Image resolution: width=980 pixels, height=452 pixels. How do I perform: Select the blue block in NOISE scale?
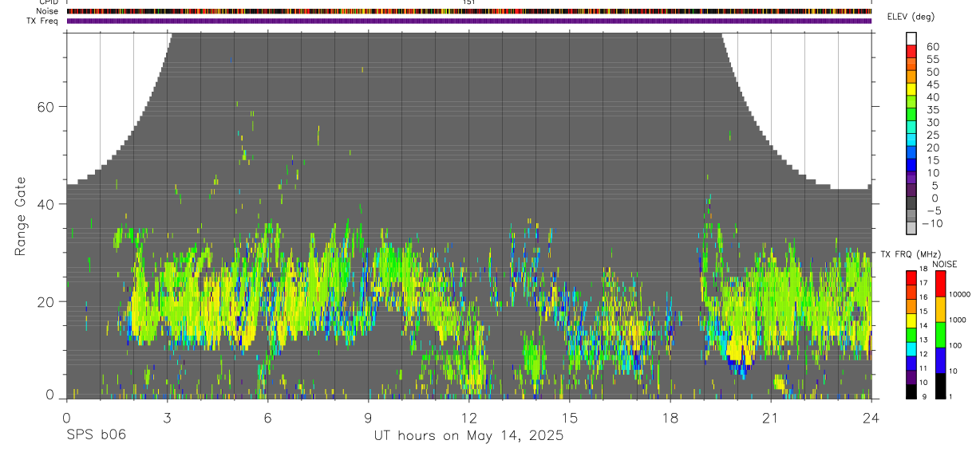(940, 360)
